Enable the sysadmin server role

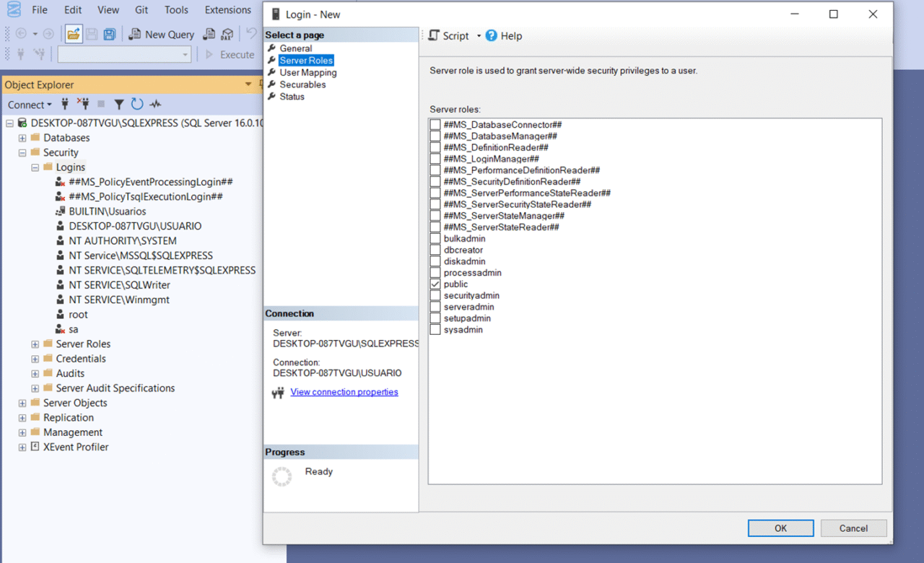pos(435,330)
